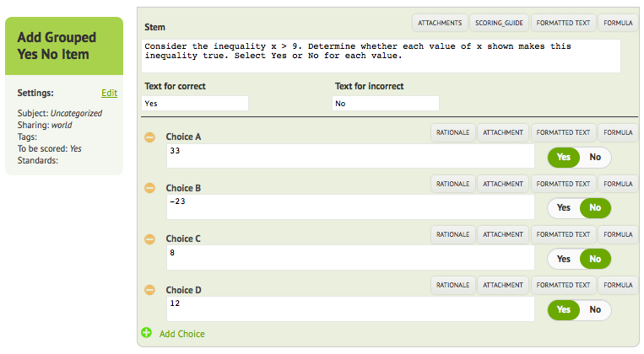The width and height of the screenshot is (644, 354).
Task: Switch Choice D answer to No
Action: pyautogui.click(x=595, y=309)
